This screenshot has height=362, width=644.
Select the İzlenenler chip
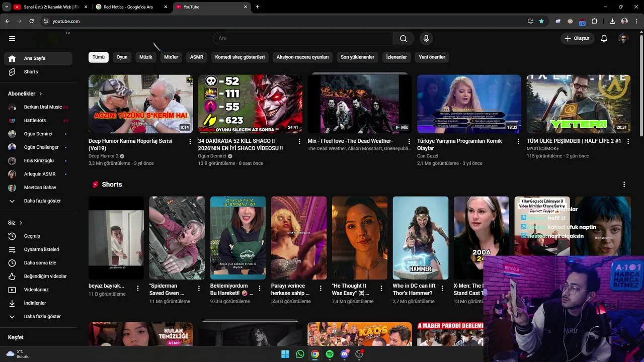point(396,57)
